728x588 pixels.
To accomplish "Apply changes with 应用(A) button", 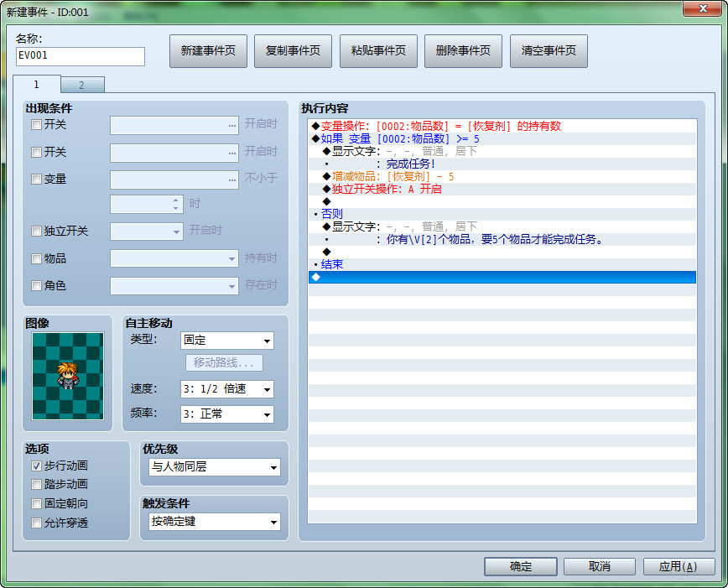I will tap(679, 567).
